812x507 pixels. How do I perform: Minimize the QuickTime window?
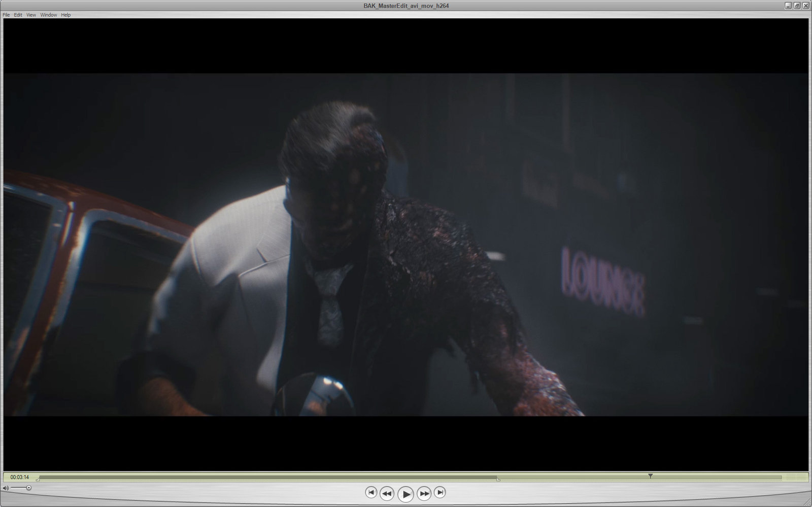[788, 6]
